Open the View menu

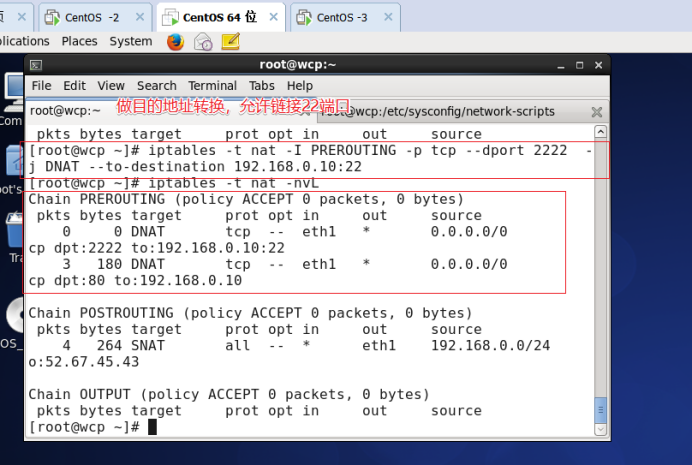[x=111, y=86]
